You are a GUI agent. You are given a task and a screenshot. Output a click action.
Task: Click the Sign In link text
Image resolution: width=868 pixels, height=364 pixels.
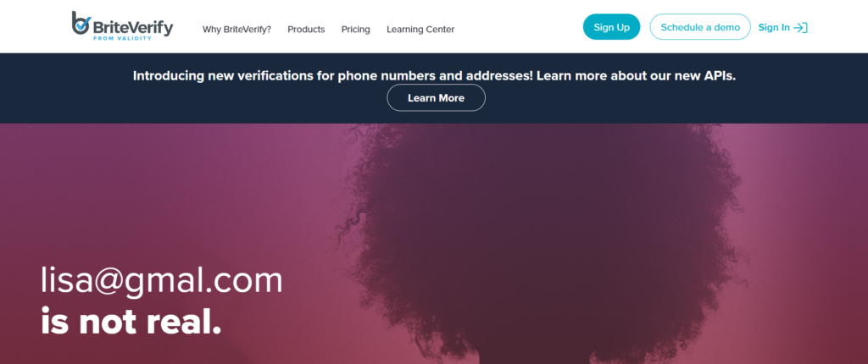774,28
